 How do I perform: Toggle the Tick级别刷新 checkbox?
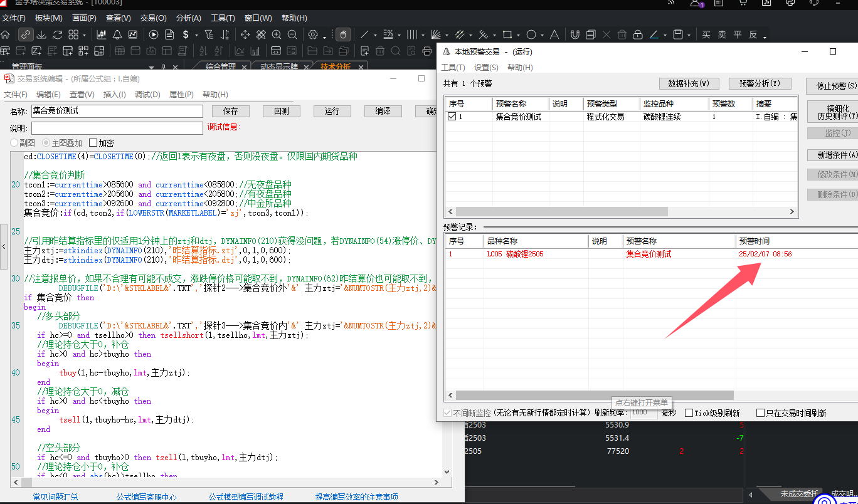[x=689, y=412]
